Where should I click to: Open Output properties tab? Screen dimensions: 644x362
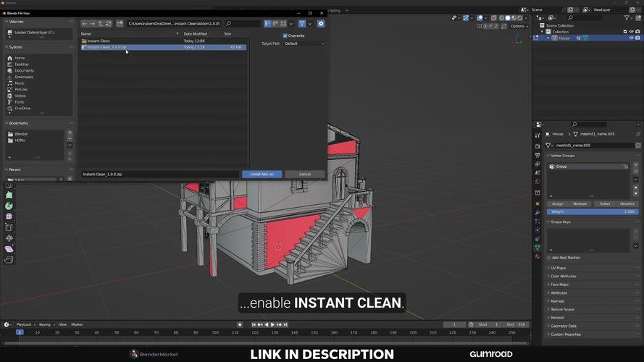(x=538, y=155)
